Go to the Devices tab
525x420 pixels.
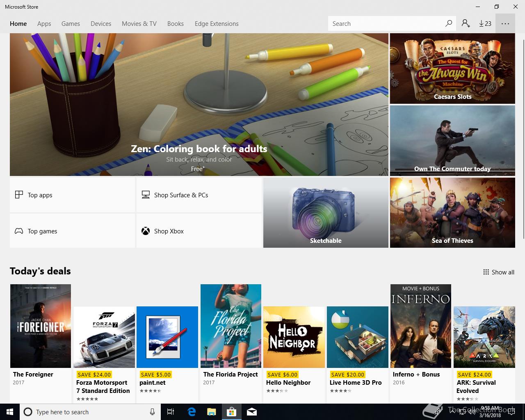coord(101,23)
